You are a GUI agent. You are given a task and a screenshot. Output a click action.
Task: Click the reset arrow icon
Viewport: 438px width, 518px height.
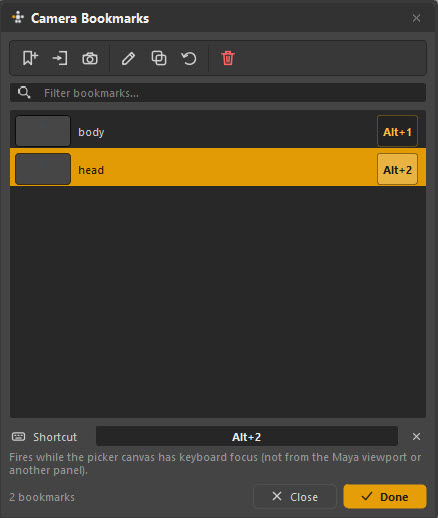click(x=189, y=58)
